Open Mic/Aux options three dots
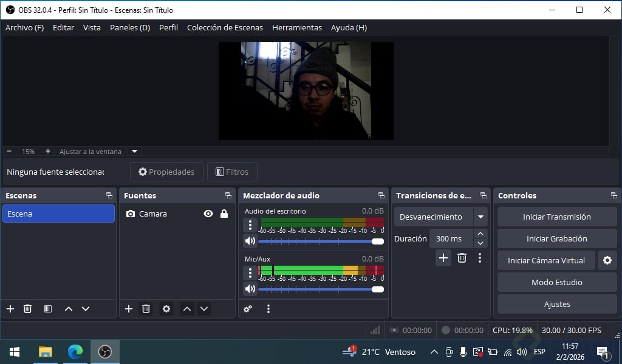622x364 pixels. [x=250, y=273]
